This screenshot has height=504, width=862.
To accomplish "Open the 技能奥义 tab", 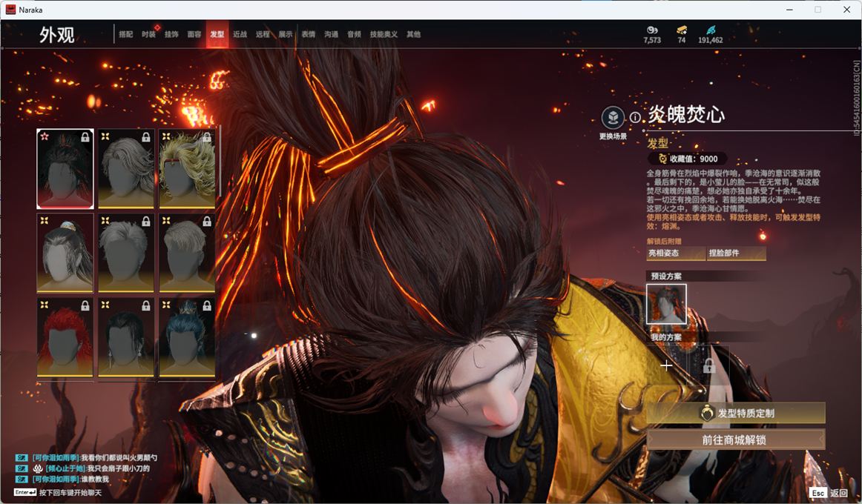I will pyautogui.click(x=384, y=34).
